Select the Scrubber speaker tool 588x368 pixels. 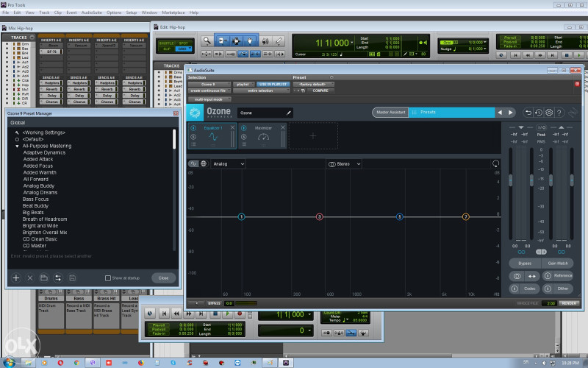coord(265,41)
